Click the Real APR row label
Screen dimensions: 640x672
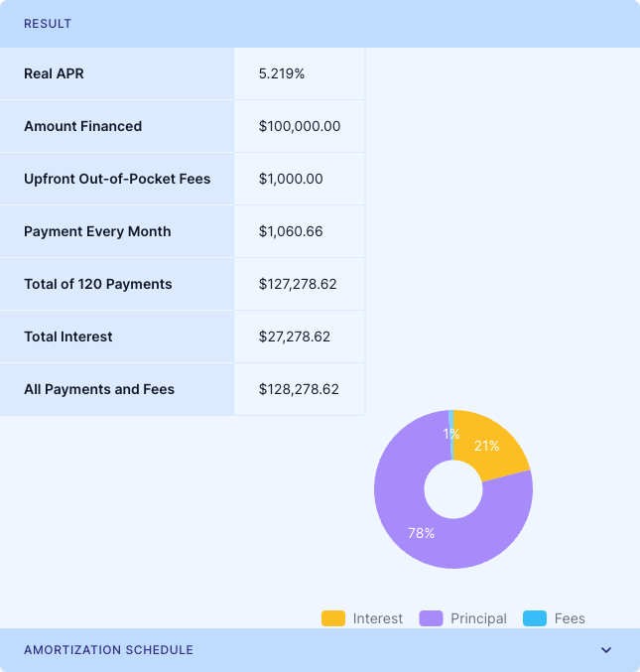[54, 73]
